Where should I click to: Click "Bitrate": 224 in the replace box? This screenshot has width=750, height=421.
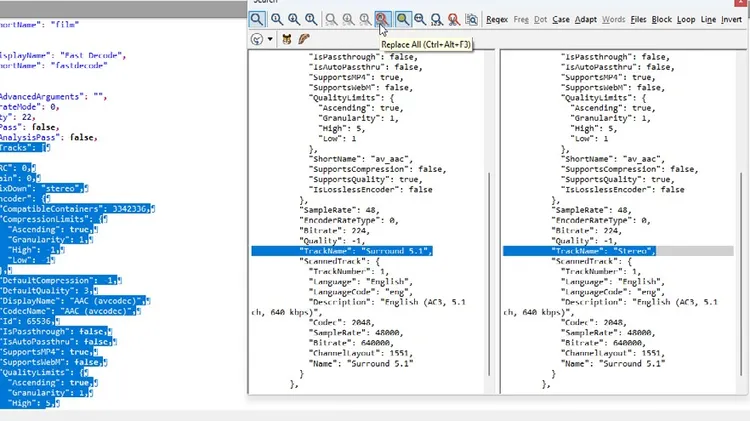coord(587,231)
